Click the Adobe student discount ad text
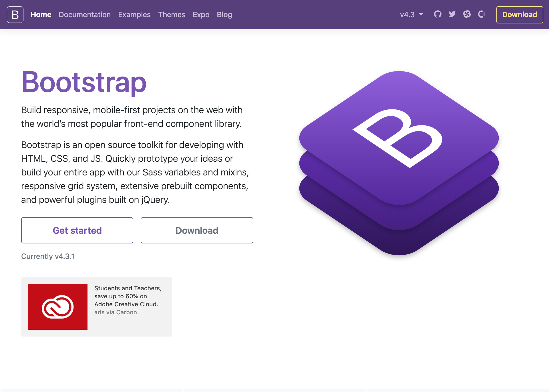This screenshot has height=392, width=549. (128, 296)
